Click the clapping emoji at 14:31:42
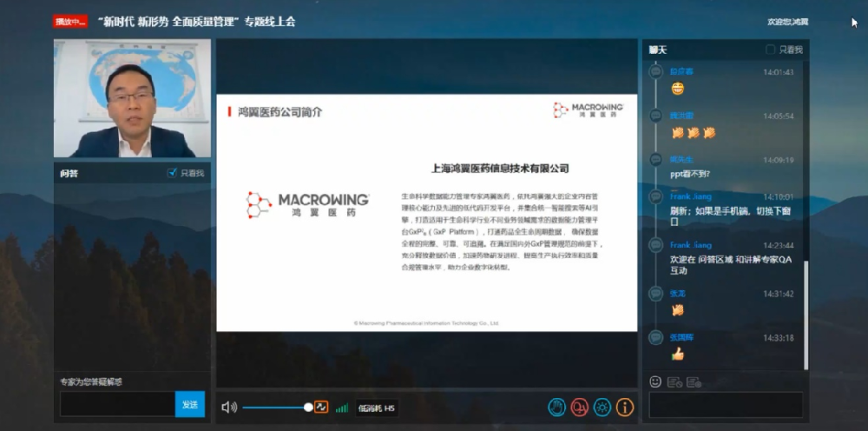The width and height of the screenshot is (868, 431). click(678, 310)
